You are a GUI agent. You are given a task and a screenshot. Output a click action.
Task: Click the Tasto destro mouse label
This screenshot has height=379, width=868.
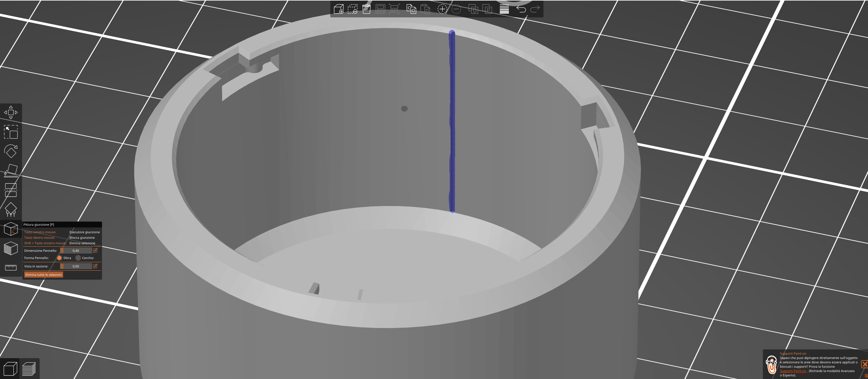(x=39, y=238)
